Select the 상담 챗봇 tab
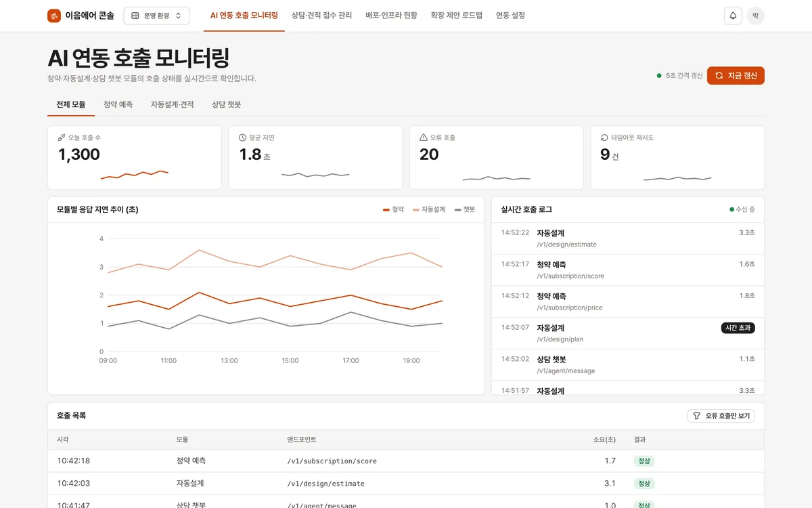The image size is (812, 508). coord(227,105)
